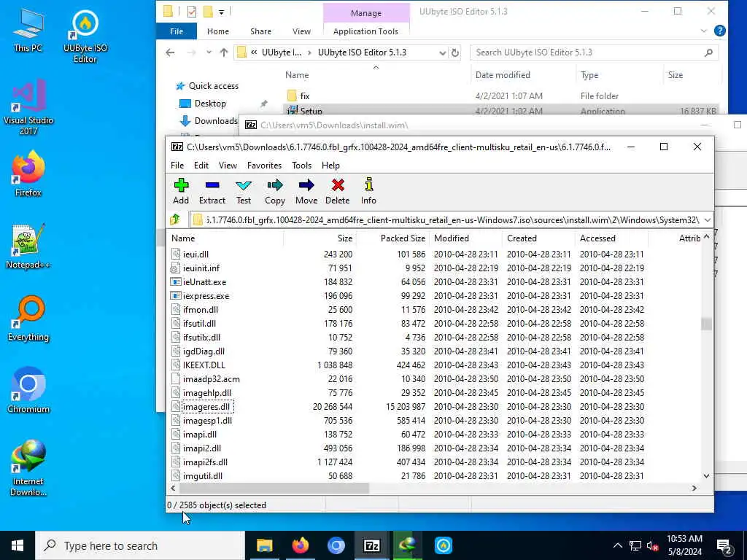Expand the 7-Zip path history dropdown
Image resolution: width=747 pixels, height=560 pixels.
[708, 219]
